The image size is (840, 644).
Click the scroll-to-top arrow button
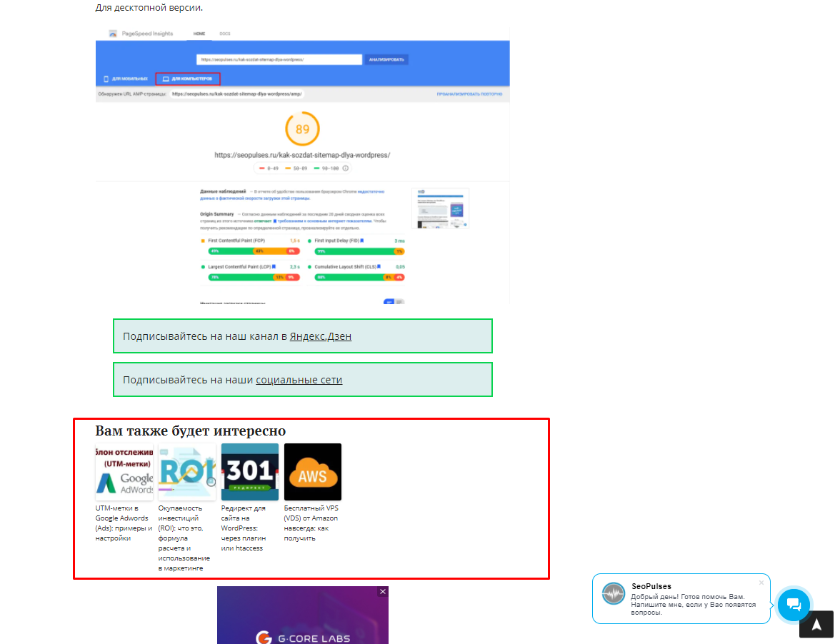point(816,624)
